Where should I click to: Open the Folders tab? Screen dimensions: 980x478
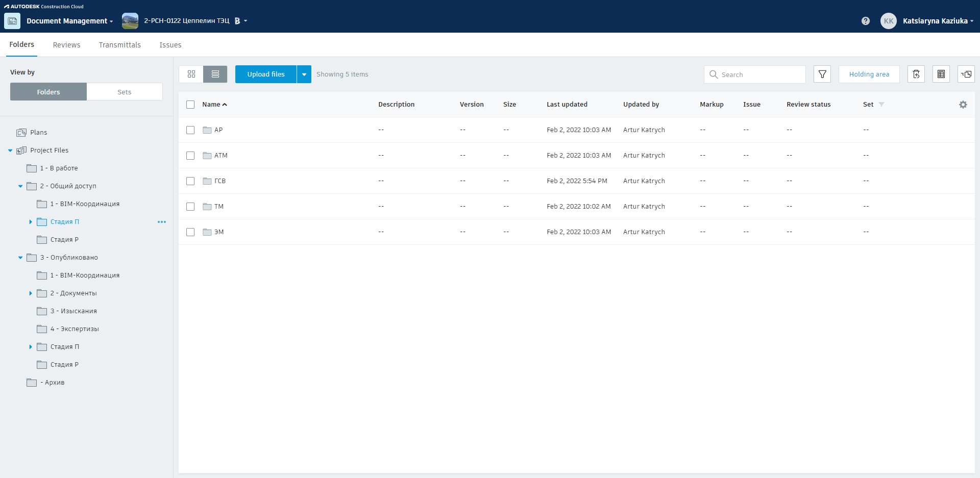(x=22, y=45)
